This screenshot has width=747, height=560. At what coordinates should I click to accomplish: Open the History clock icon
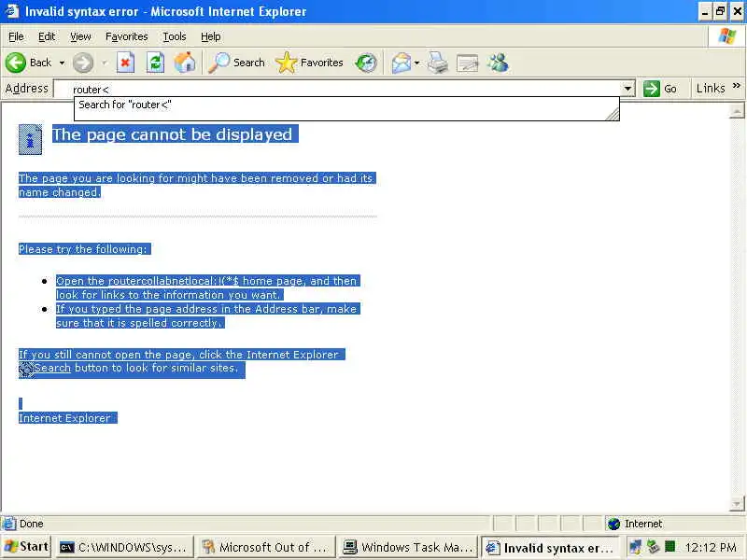[x=366, y=63]
